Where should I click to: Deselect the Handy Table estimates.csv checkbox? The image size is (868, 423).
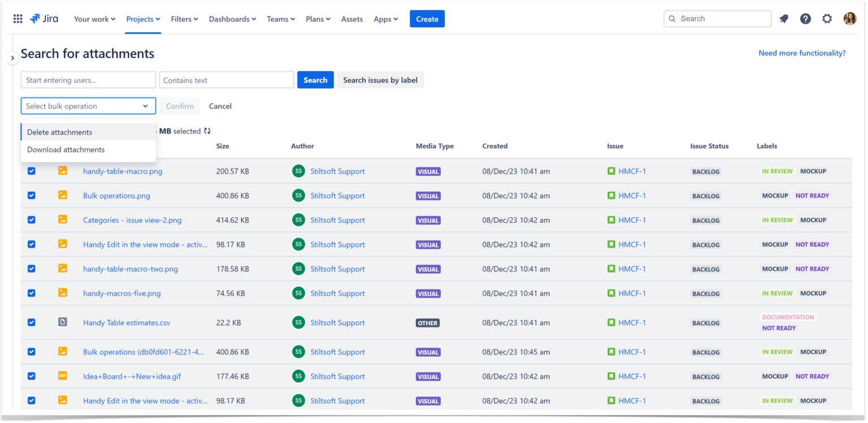(31, 322)
